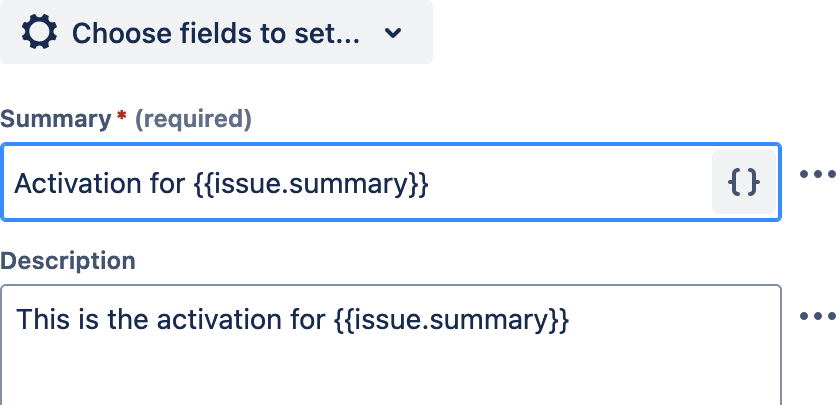
Task: Open more options beside the Summary field
Action: point(818,174)
